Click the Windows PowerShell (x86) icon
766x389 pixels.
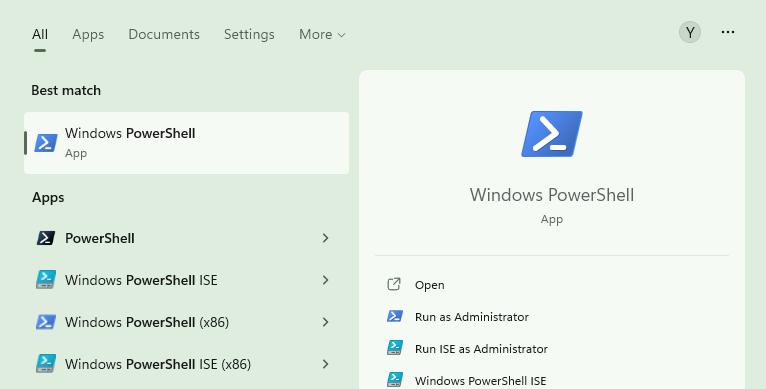46,322
